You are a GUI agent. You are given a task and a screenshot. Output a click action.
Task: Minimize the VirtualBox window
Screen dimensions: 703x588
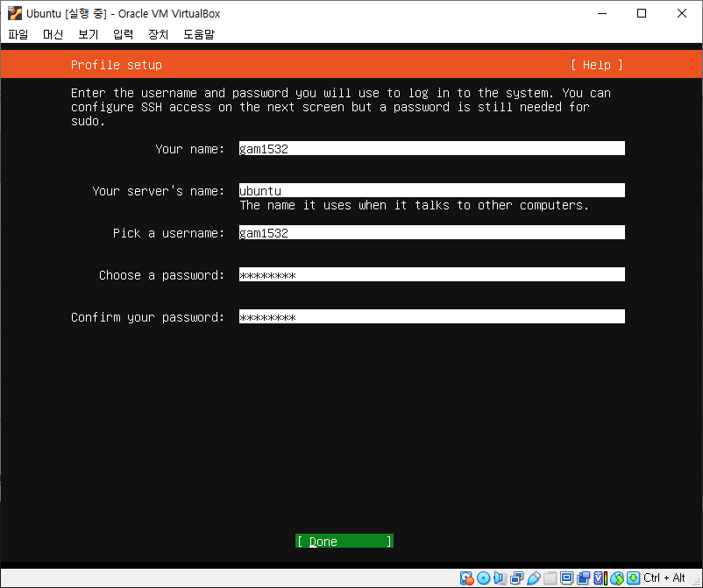tap(602, 13)
